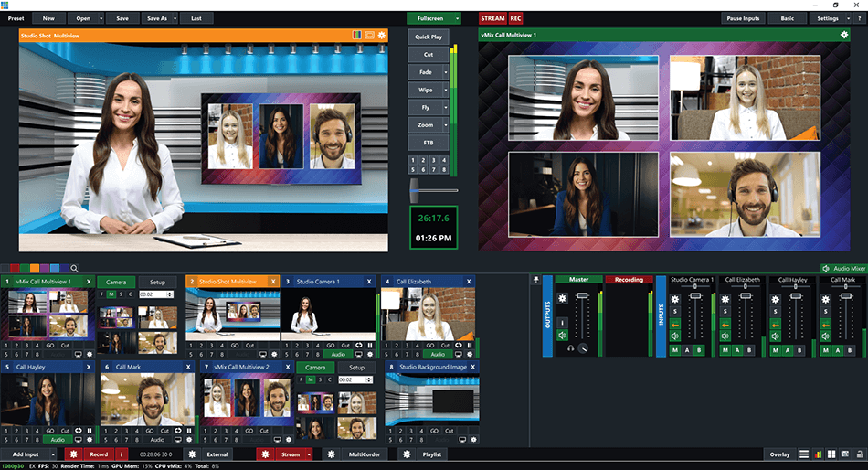Switch to the Setup tab of vMix Call Multiview 1
The height and width of the screenshot is (470, 868).
(x=158, y=282)
